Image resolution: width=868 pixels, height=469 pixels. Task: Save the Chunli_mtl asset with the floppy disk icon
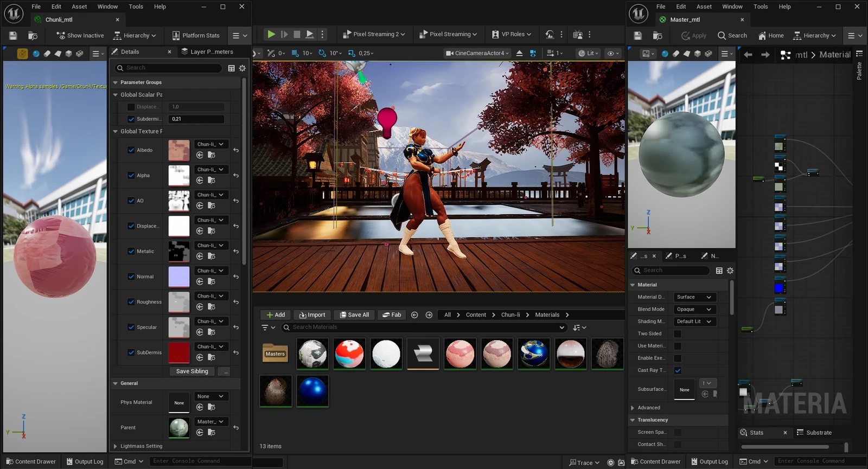click(x=13, y=35)
